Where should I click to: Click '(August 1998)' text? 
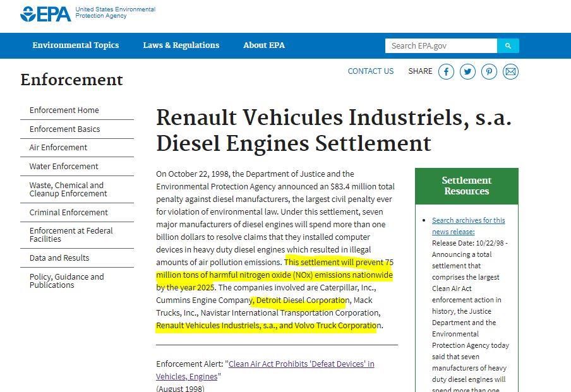pos(180,388)
